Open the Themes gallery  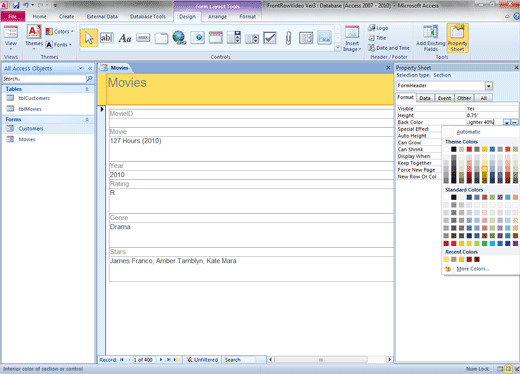pos(34,37)
